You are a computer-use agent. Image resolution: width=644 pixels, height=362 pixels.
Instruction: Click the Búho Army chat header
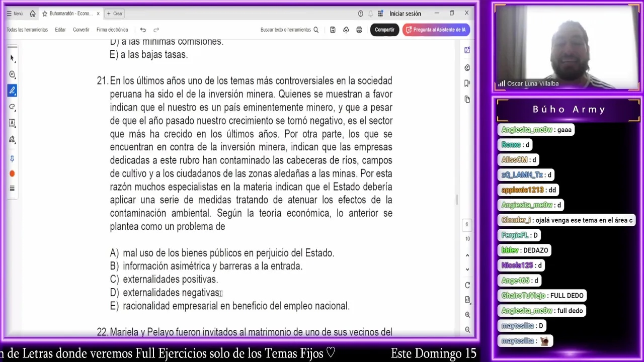(x=569, y=110)
